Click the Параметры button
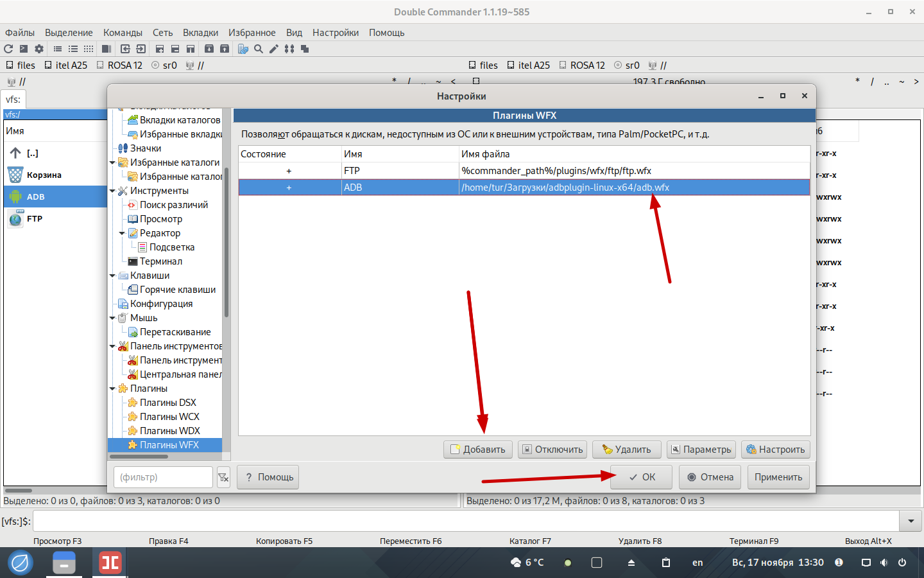Viewport: 924px width, 578px height. click(701, 450)
